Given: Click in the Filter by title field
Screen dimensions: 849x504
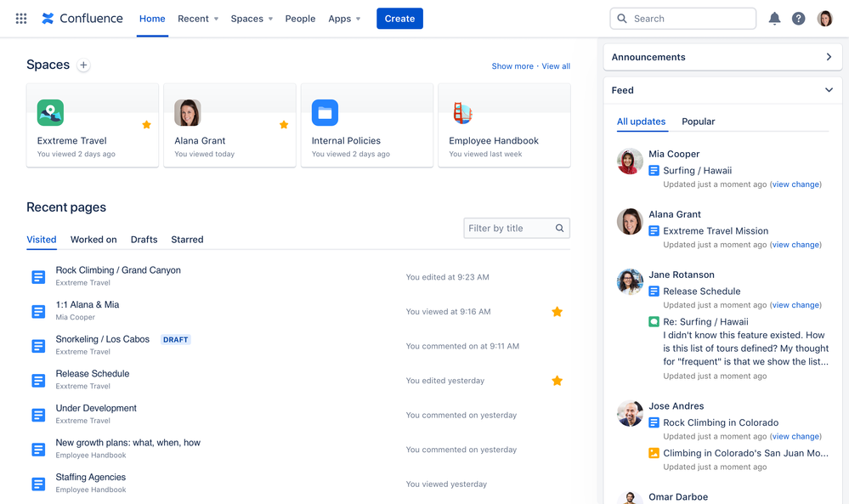Looking at the screenshot, I should [x=516, y=228].
